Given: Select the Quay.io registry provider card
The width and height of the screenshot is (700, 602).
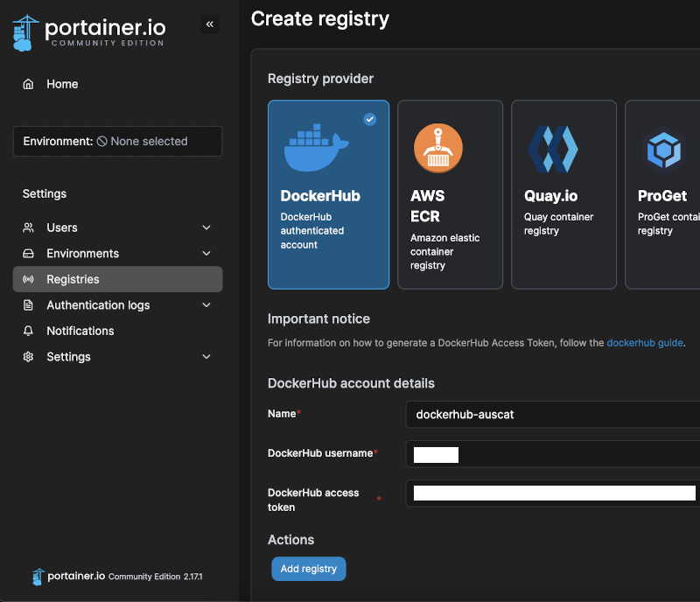Looking at the screenshot, I should coord(563,195).
